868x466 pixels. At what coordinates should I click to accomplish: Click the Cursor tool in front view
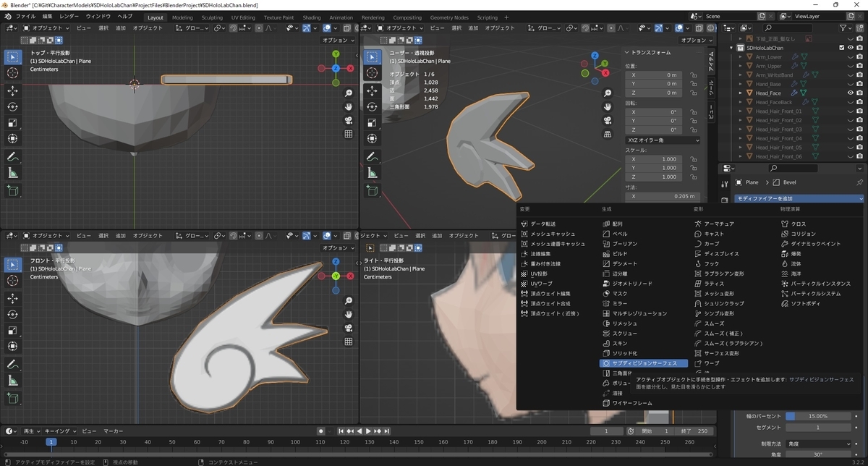(13, 281)
